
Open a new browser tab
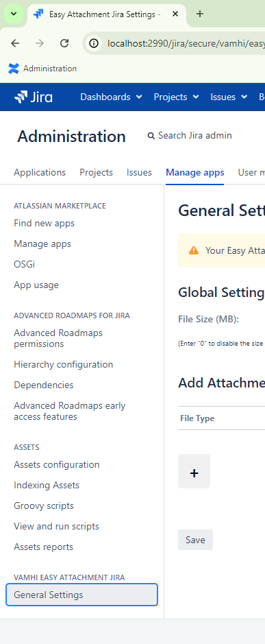200,14
